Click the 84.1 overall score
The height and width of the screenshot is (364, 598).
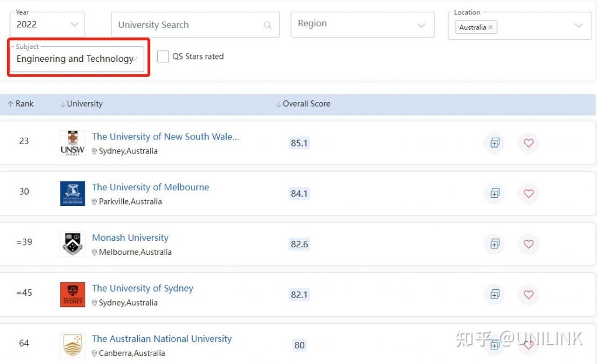tap(299, 194)
